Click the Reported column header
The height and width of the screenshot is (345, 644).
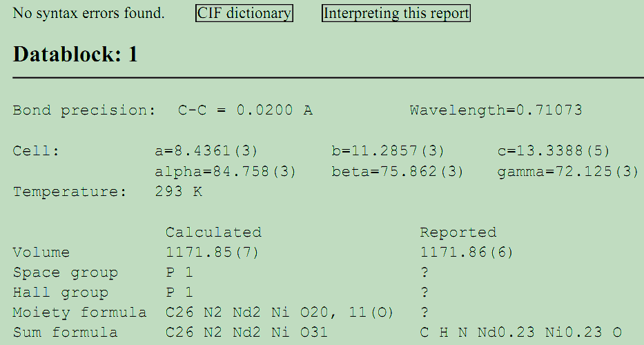click(458, 233)
